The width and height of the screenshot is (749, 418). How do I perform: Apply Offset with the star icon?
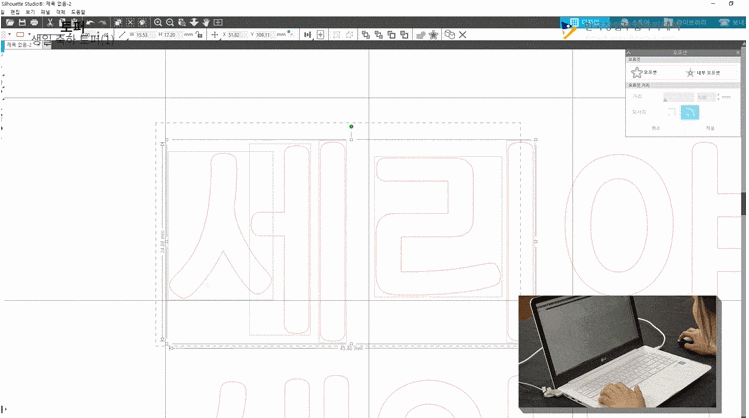(x=644, y=72)
